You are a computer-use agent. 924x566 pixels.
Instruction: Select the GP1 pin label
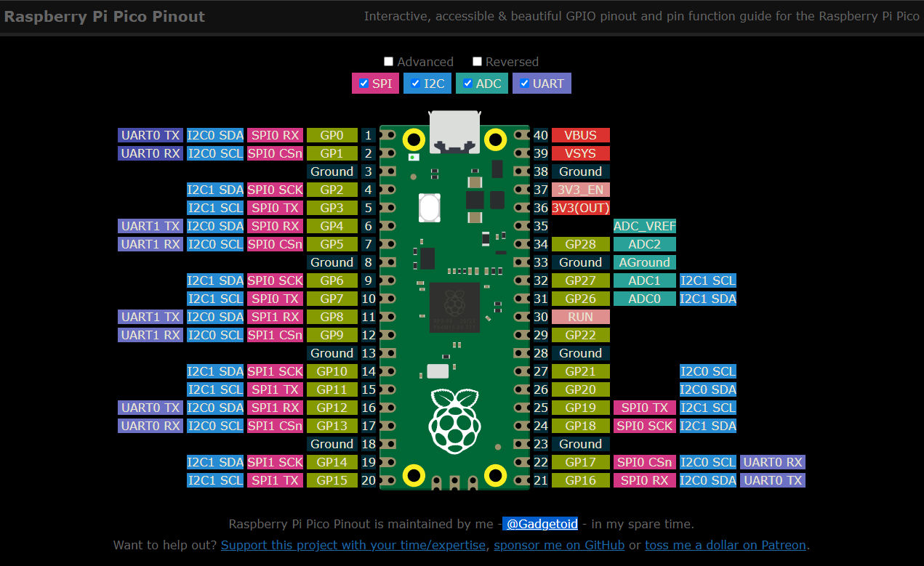click(332, 153)
